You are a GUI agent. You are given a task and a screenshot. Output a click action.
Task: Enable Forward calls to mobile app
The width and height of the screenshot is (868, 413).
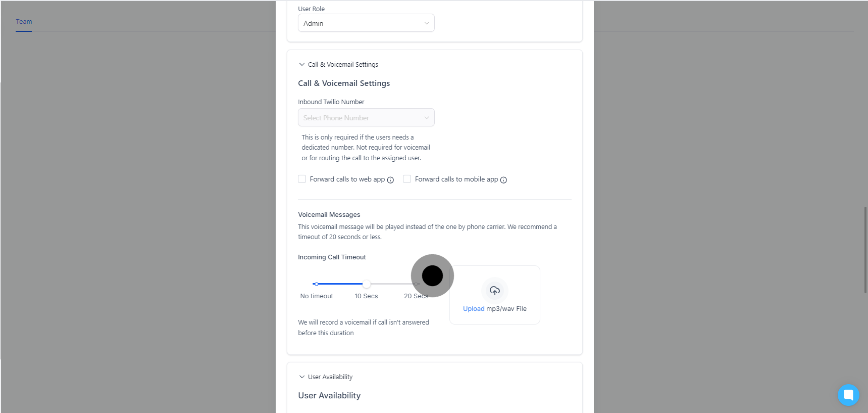click(407, 179)
